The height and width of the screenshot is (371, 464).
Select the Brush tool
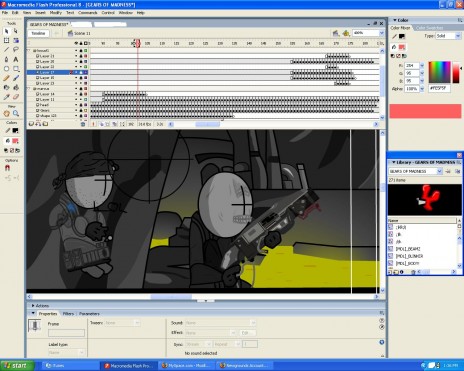click(x=16, y=78)
